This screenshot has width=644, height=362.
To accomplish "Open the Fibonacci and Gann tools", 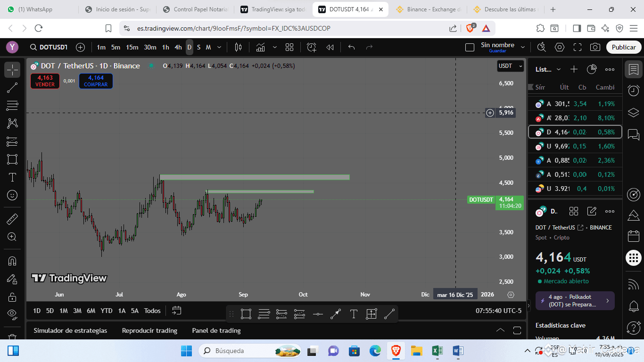I will (x=12, y=105).
